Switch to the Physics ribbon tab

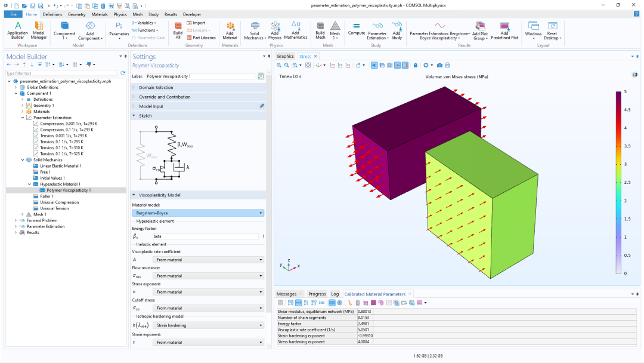point(120,14)
